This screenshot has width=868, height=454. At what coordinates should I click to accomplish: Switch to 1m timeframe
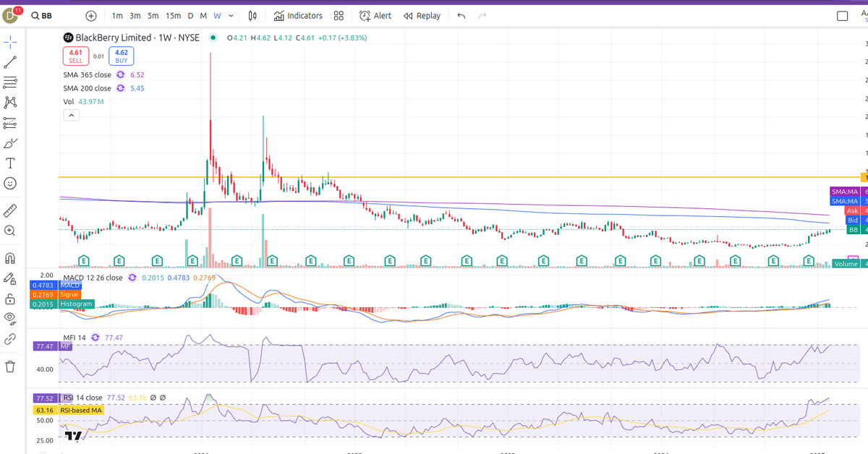[x=117, y=16]
